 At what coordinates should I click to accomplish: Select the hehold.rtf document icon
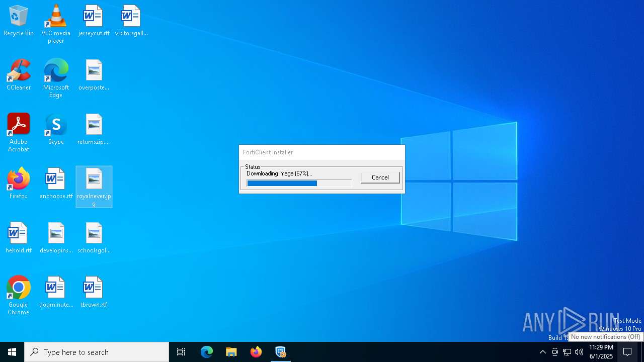point(19,238)
